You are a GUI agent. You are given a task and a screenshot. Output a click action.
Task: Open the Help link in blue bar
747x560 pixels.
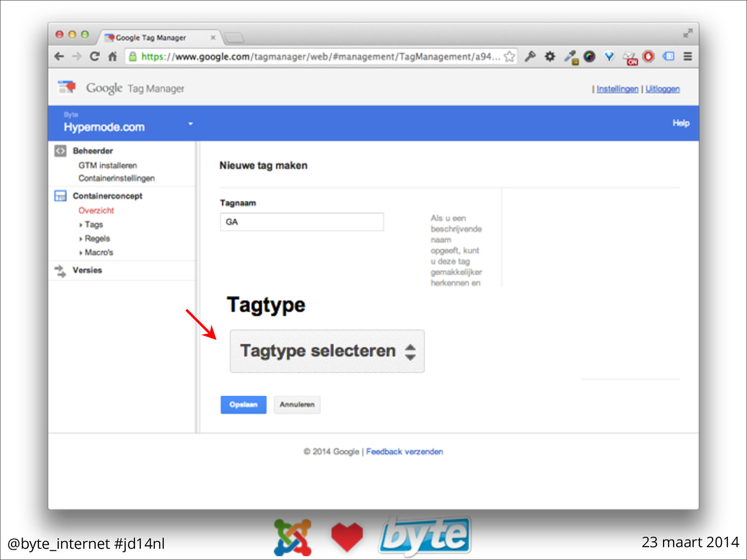(x=681, y=123)
